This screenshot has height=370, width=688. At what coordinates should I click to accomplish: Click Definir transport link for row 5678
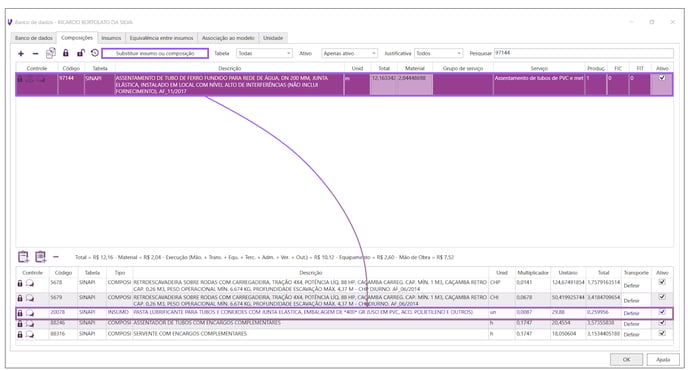(x=631, y=286)
